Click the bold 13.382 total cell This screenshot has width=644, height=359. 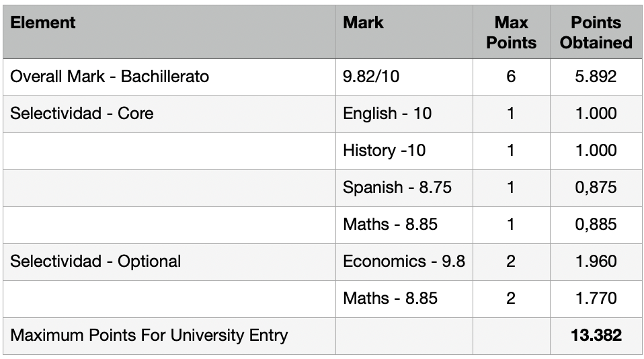596,335
